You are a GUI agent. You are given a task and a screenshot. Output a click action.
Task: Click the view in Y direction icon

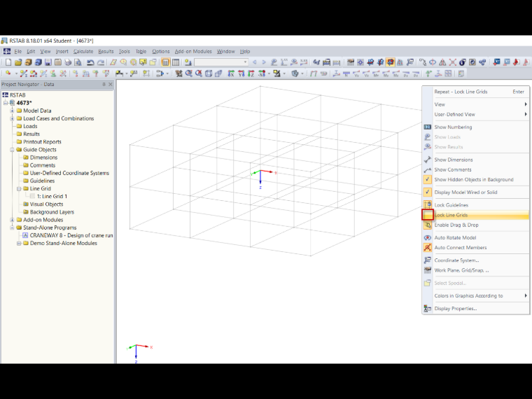pos(241,73)
